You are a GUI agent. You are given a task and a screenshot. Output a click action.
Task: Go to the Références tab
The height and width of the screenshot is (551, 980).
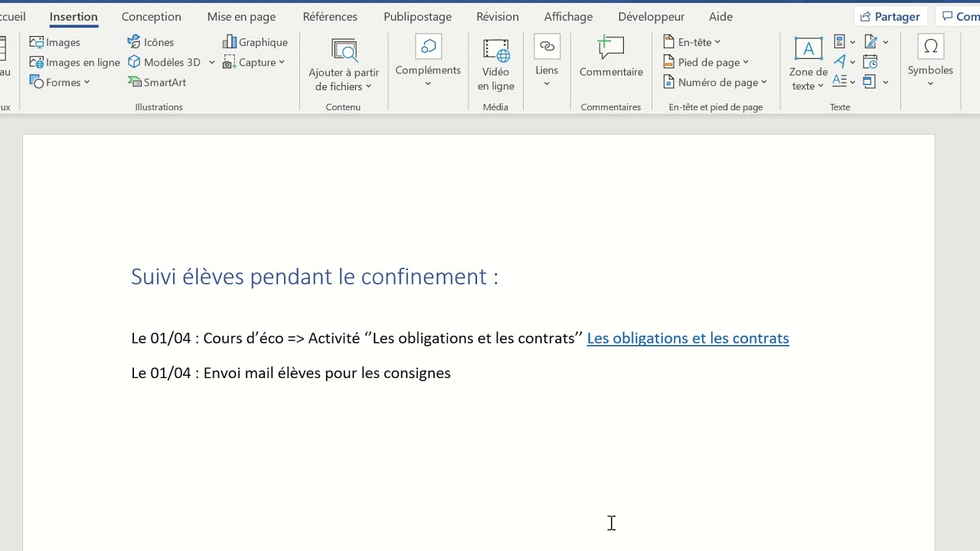pyautogui.click(x=330, y=16)
